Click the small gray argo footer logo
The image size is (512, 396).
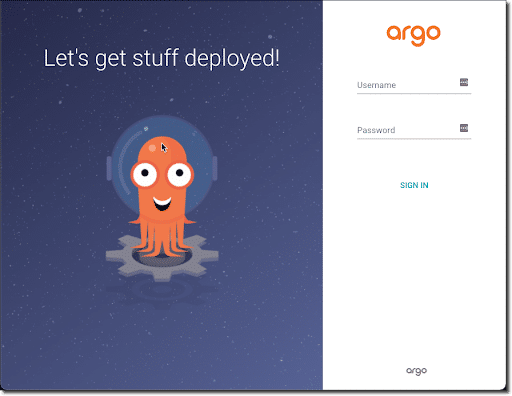click(416, 371)
